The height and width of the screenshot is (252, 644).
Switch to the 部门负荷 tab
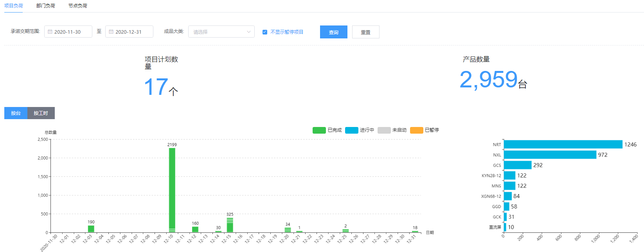tap(45, 6)
